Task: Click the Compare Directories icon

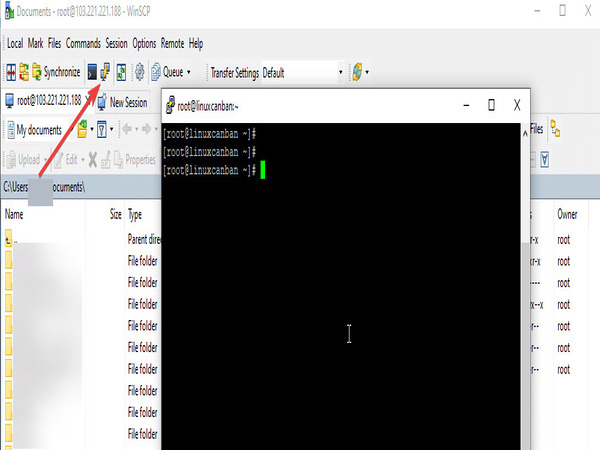Action: [x=11, y=72]
